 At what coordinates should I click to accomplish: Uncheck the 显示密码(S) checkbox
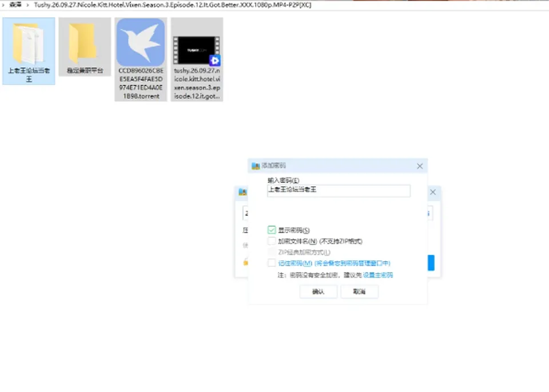[x=272, y=230]
